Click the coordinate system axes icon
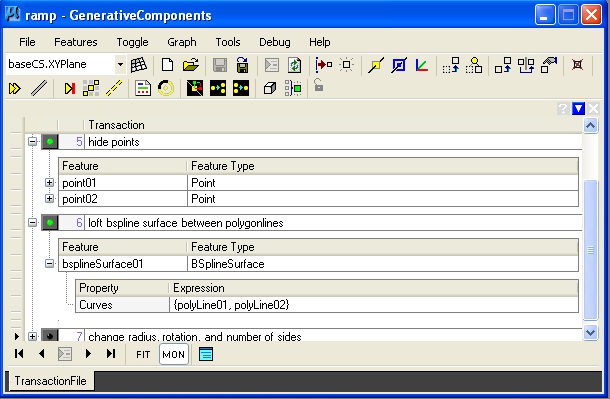610x399 pixels. tap(422, 65)
